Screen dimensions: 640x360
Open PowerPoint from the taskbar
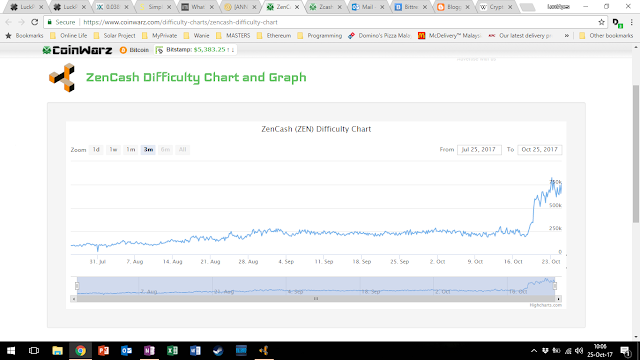[x=103, y=351]
